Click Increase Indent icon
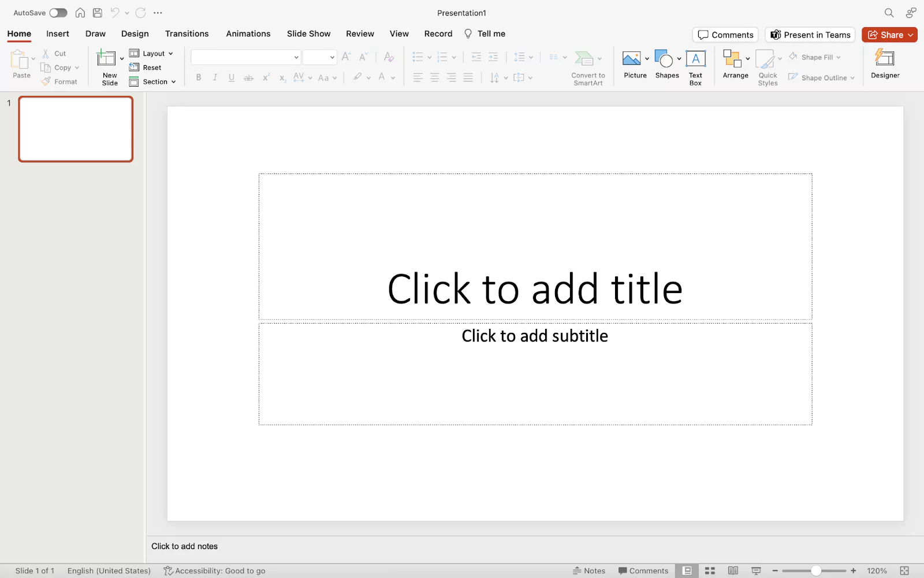 493,57
